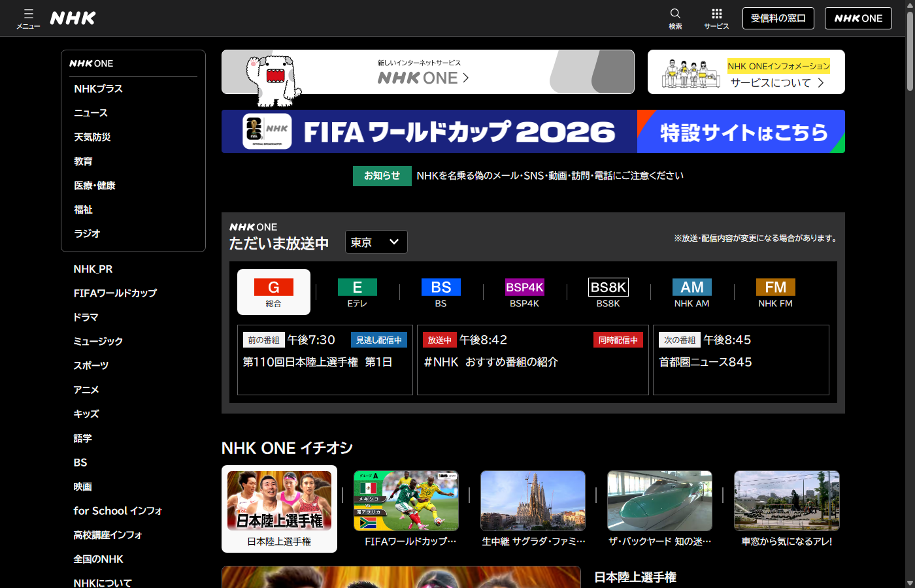
Task: Open NHK ONE information サービスについて banner
Action: coord(746,72)
